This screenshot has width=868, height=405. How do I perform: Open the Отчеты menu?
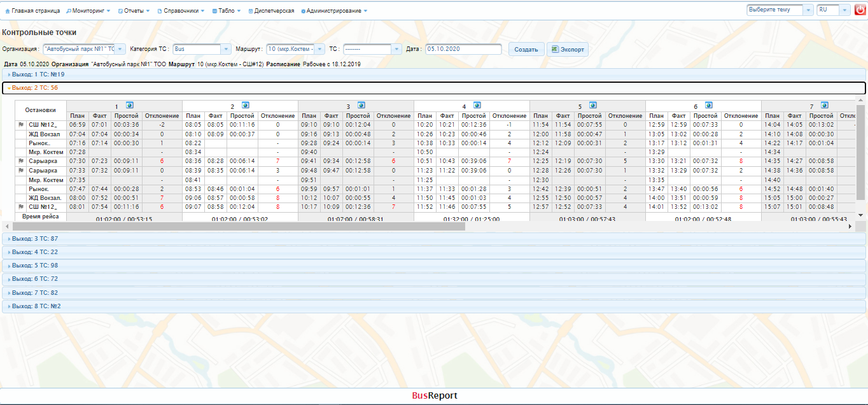[x=134, y=11]
